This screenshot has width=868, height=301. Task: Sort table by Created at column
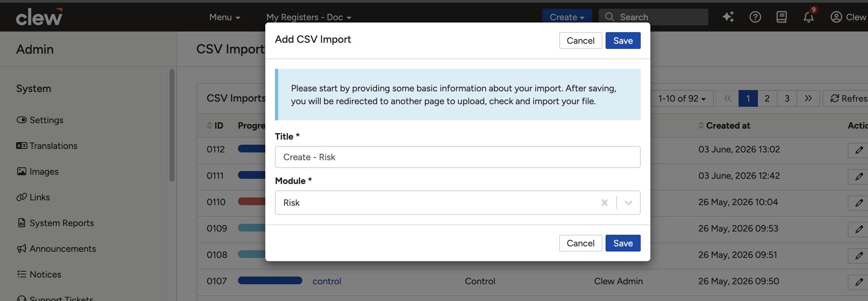724,126
